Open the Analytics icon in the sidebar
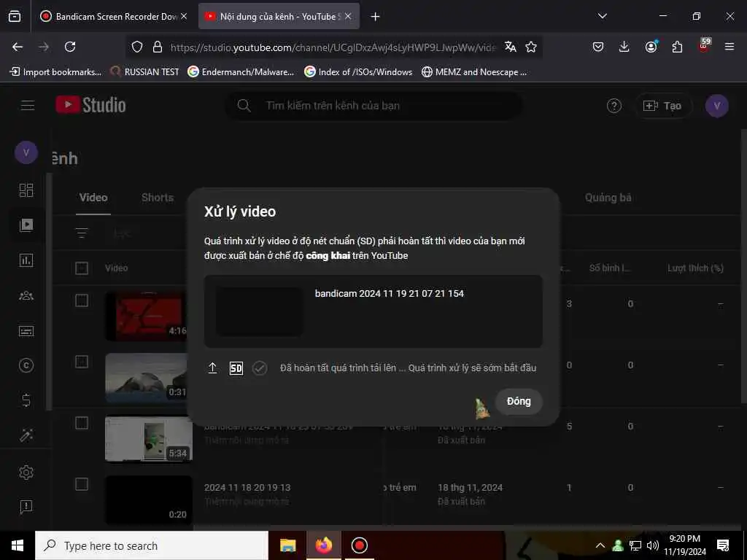The width and height of the screenshot is (747, 560). [x=26, y=260]
